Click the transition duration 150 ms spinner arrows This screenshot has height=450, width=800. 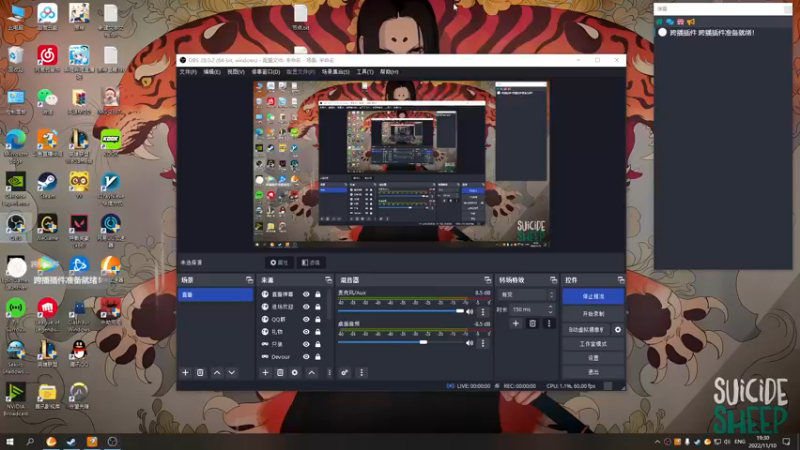click(x=550, y=309)
